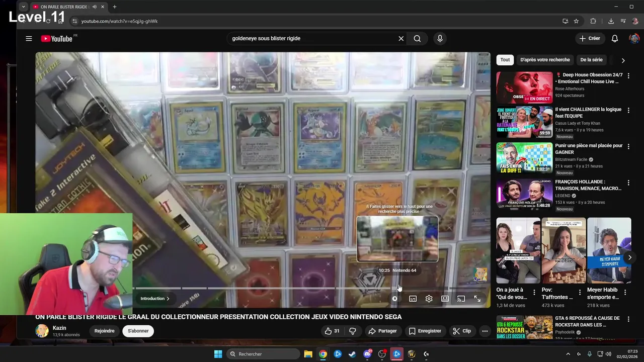Click the Partager share button
Screen dimensions: 644x362
(x=382, y=331)
